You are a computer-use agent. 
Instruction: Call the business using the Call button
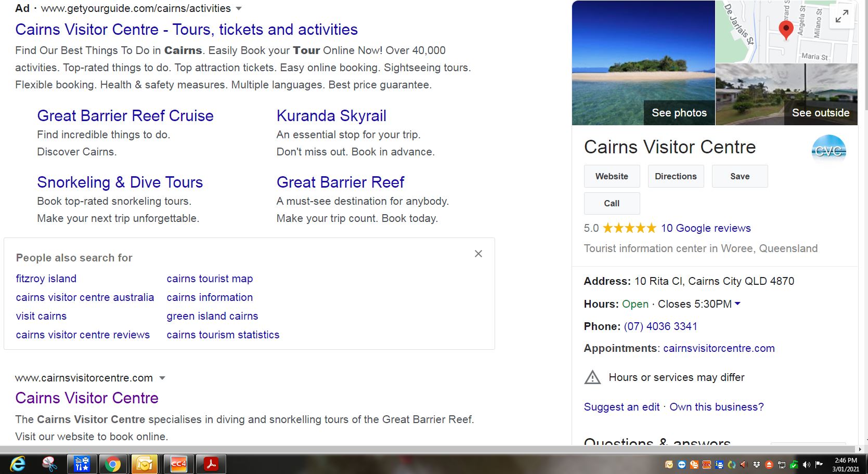pos(611,203)
